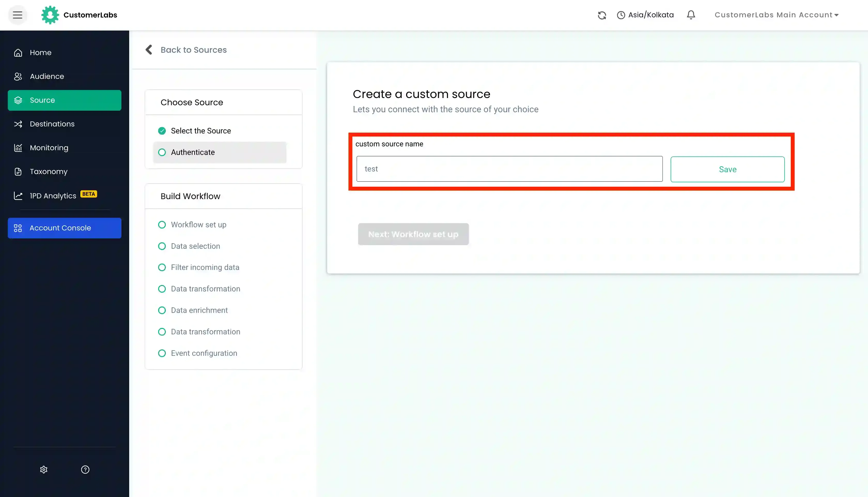Click the custom source name input field

[x=509, y=169]
